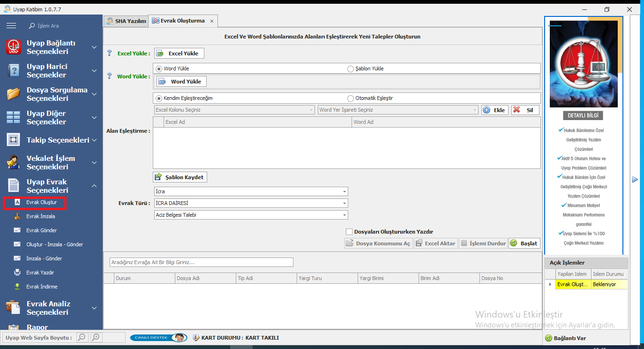
Task: Click the Word Yükle button
Action: coord(181,82)
